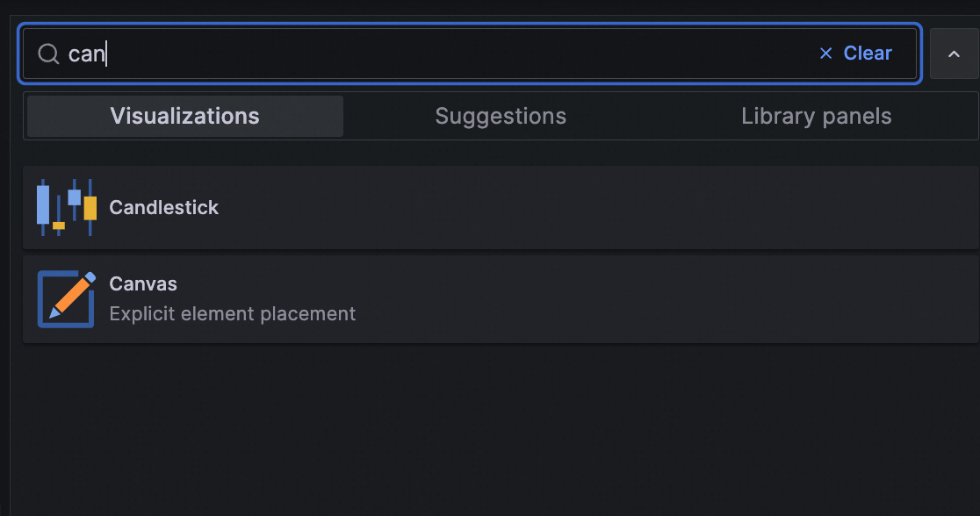The height and width of the screenshot is (516, 980).
Task: Click the X icon beside Clear
Action: coord(825,54)
